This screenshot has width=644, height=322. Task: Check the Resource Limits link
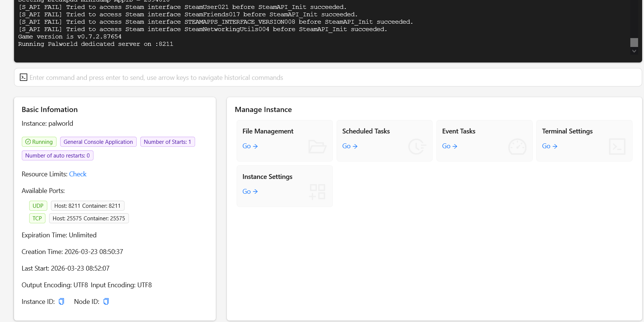[78, 174]
